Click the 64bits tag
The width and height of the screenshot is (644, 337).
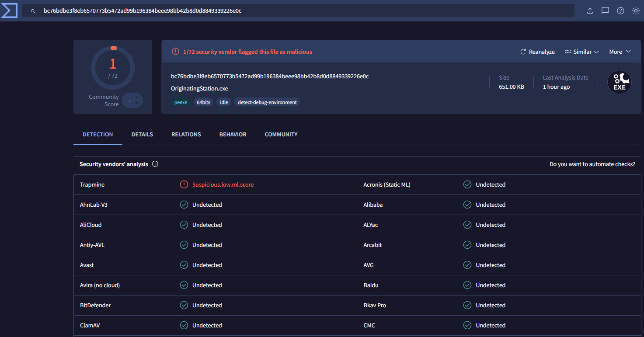(203, 102)
